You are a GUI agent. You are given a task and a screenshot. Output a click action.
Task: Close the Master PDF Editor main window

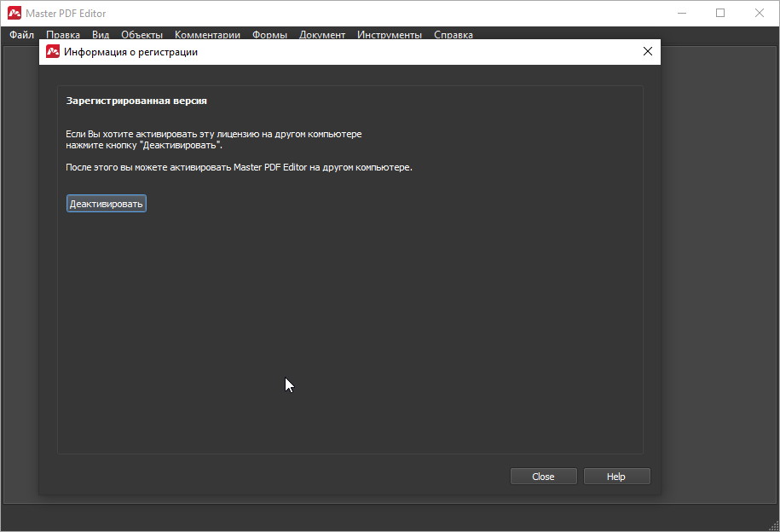point(760,14)
